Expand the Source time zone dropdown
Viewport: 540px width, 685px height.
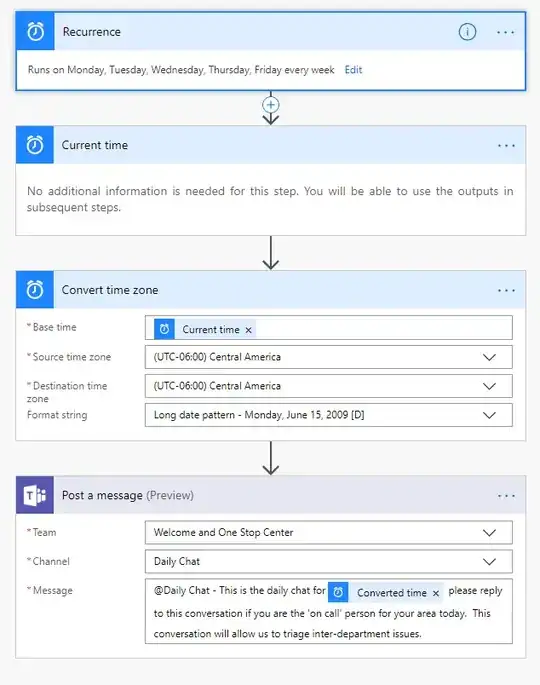pos(489,357)
